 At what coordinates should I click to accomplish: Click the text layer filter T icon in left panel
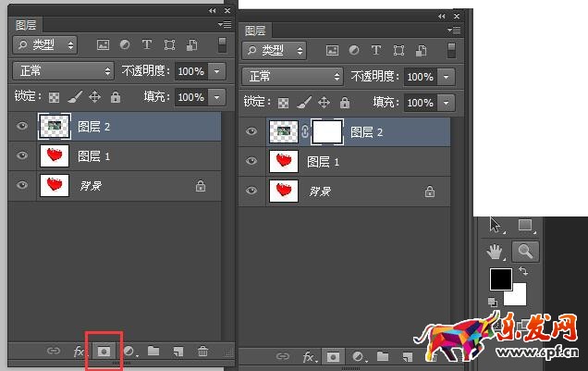(148, 43)
